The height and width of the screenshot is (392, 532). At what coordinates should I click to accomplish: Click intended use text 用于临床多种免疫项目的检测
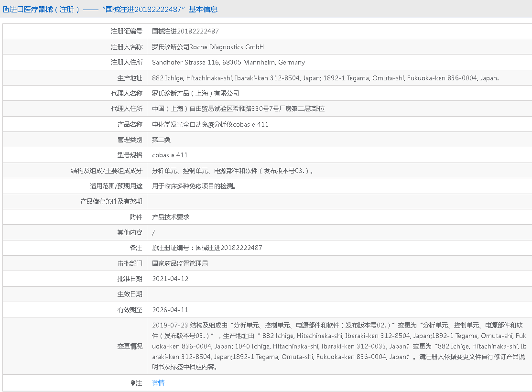tap(194, 186)
